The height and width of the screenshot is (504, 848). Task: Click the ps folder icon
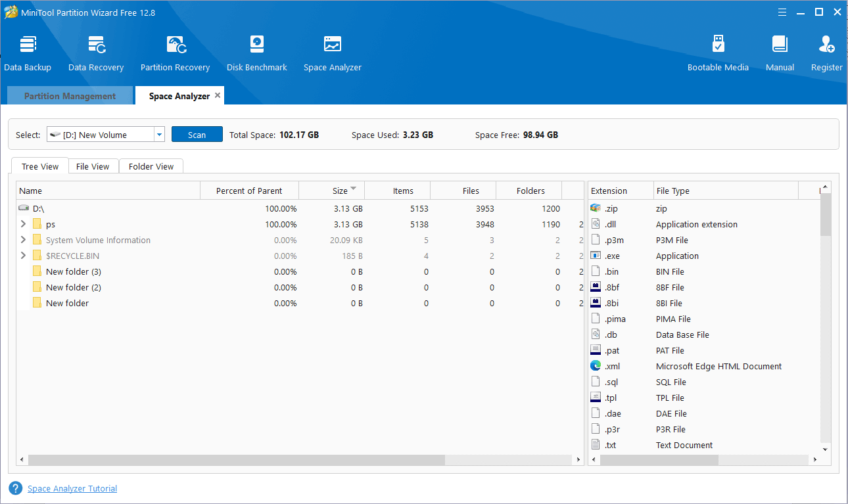(x=37, y=224)
